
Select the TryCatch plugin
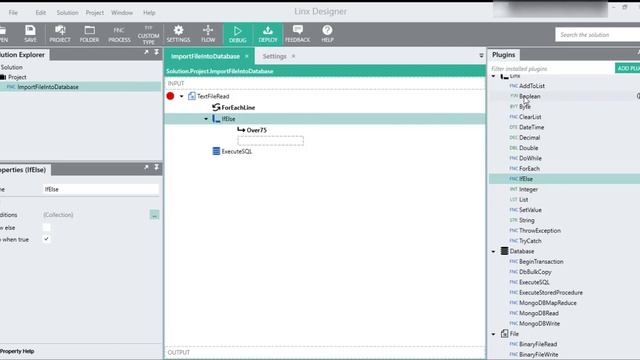point(530,241)
